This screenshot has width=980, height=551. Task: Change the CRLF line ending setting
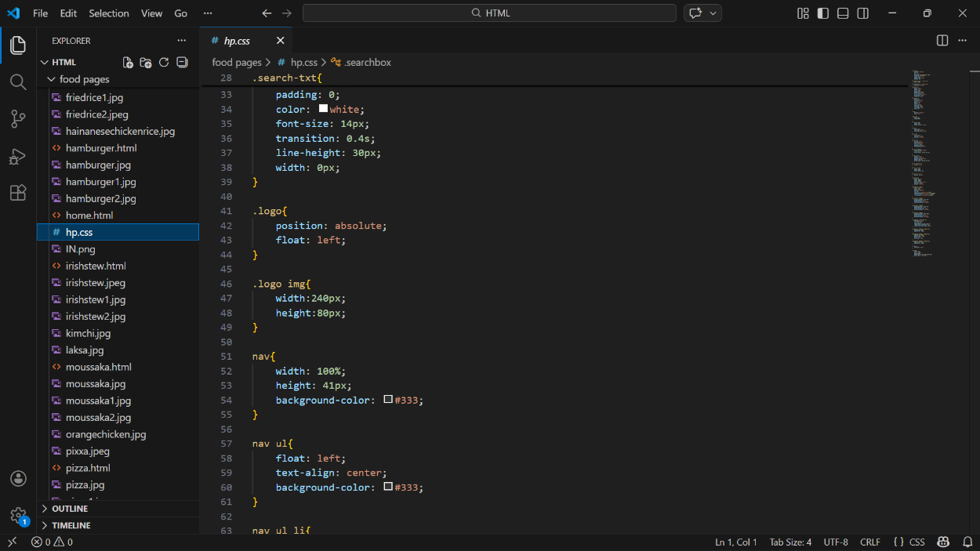[x=869, y=542]
